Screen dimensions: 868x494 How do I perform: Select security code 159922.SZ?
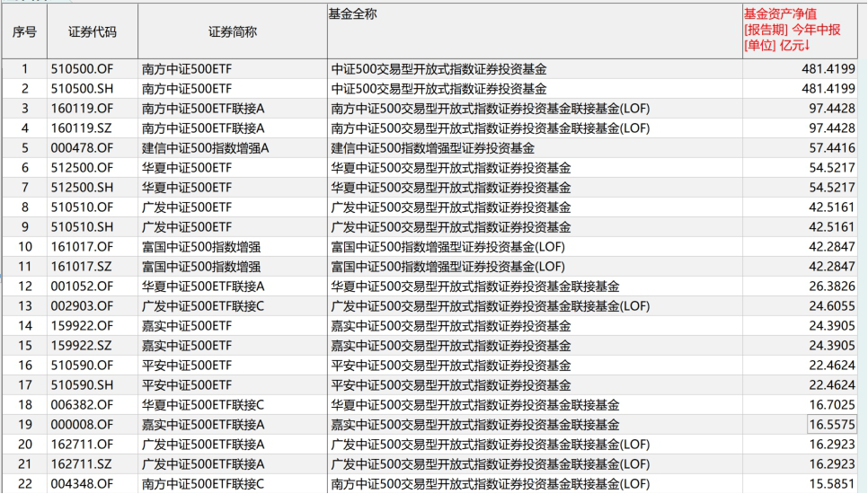pyautogui.click(x=82, y=346)
